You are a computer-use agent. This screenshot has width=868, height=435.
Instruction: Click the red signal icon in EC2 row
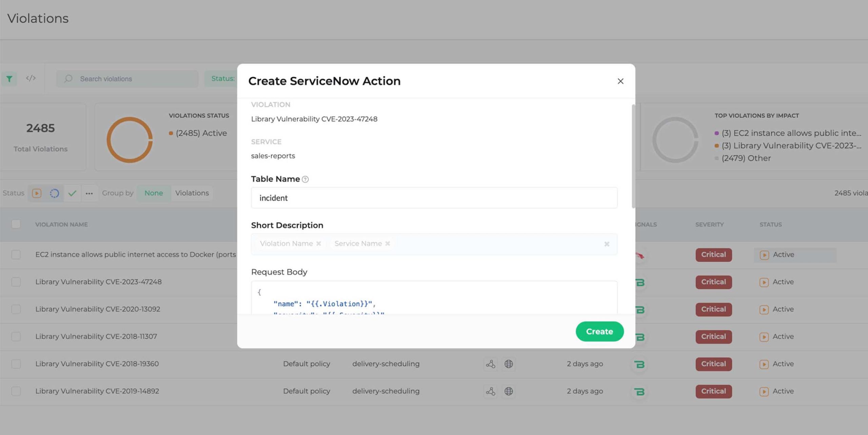click(640, 255)
